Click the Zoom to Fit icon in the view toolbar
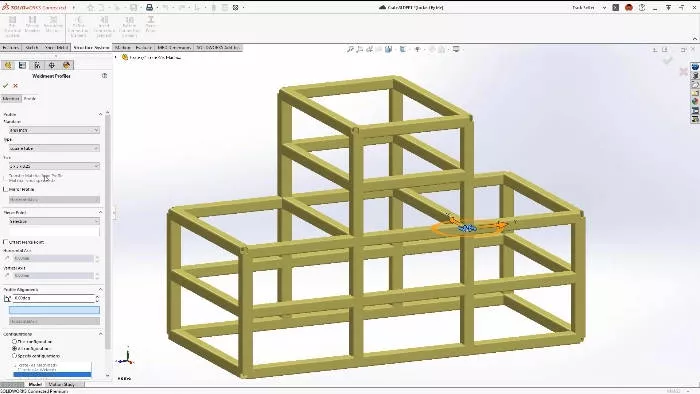Image resolution: width=700 pixels, height=394 pixels. (350, 49)
